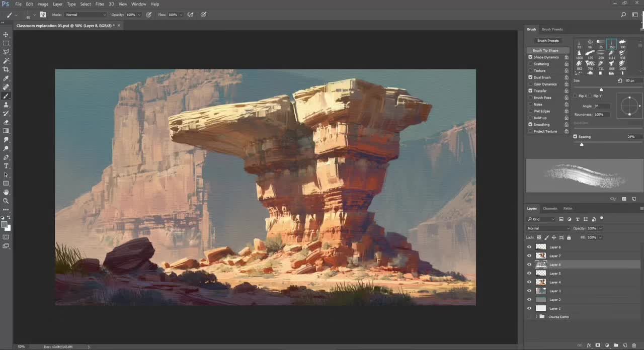
Task: Lock all on selected layer
Action: coord(569,237)
